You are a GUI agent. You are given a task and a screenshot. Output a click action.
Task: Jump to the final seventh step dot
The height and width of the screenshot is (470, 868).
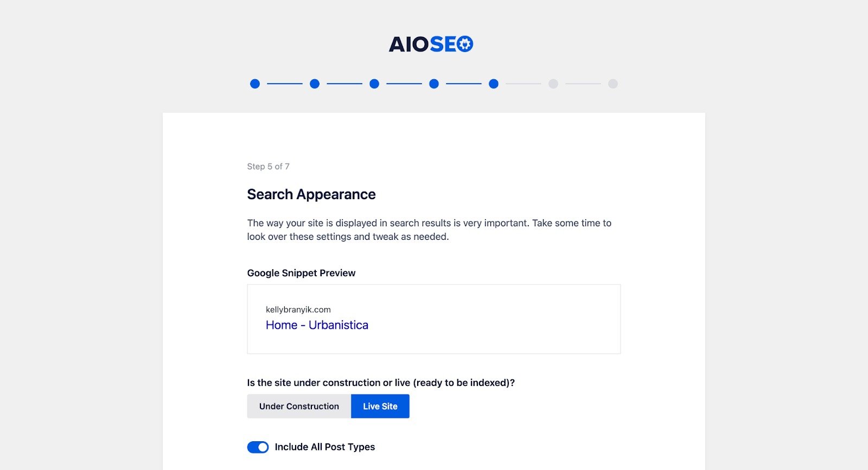coord(613,84)
